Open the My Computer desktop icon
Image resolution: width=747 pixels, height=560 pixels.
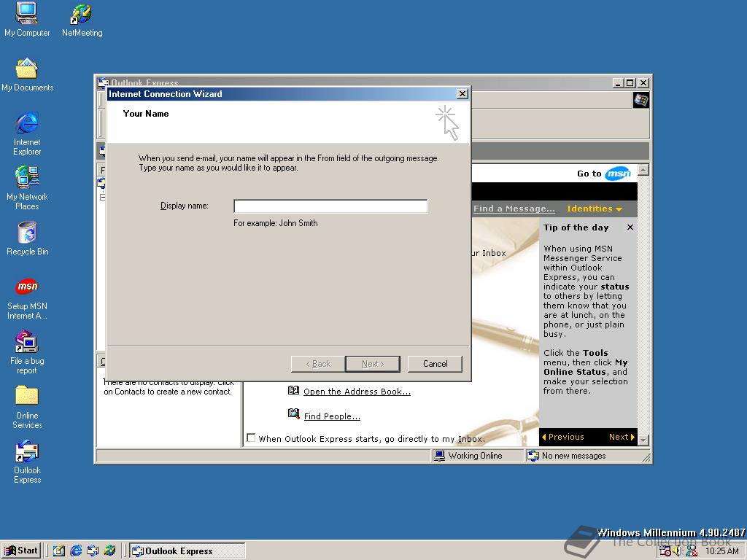click(27, 20)
